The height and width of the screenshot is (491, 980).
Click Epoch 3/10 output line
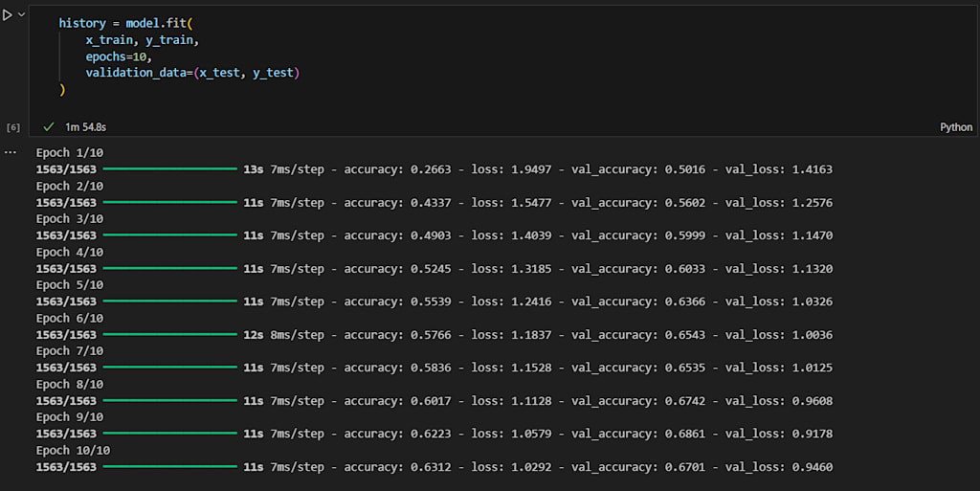click(x=69, y=219)
